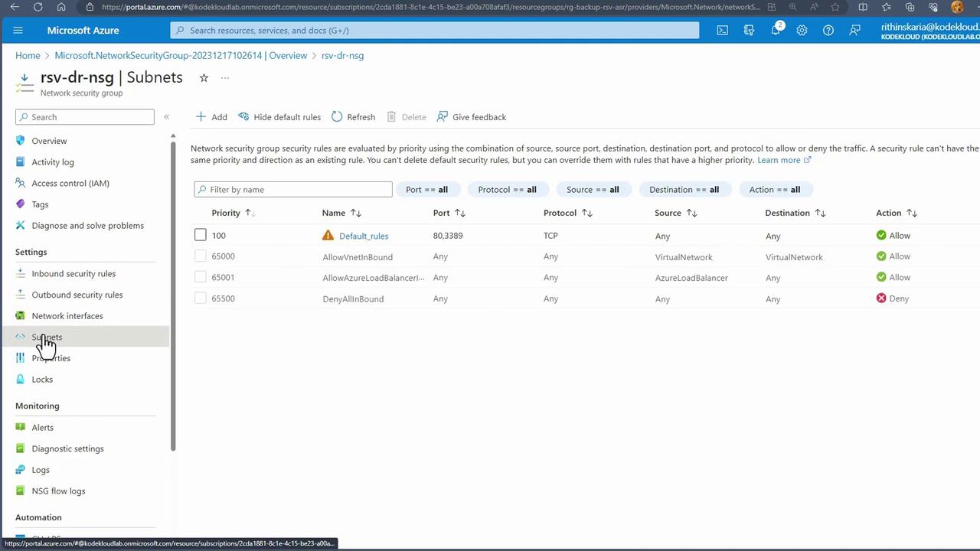
Task: Open the Action == all filter dropdown
Action: [774, 190]
